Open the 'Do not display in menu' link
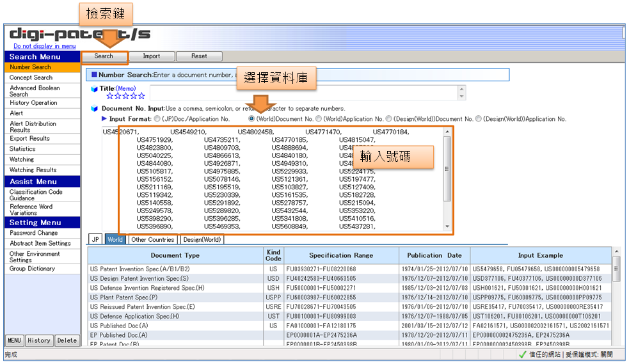This screenshot has width=629, height=364. click(x=45, y=46)
